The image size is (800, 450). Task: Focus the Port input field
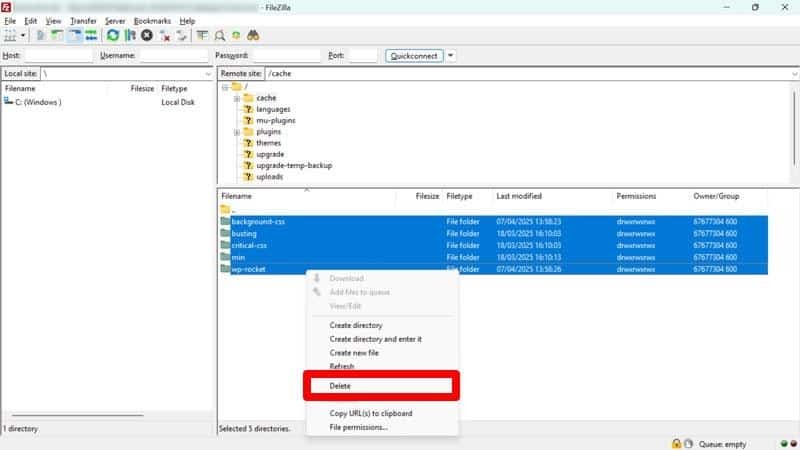(x=363, y=55)
